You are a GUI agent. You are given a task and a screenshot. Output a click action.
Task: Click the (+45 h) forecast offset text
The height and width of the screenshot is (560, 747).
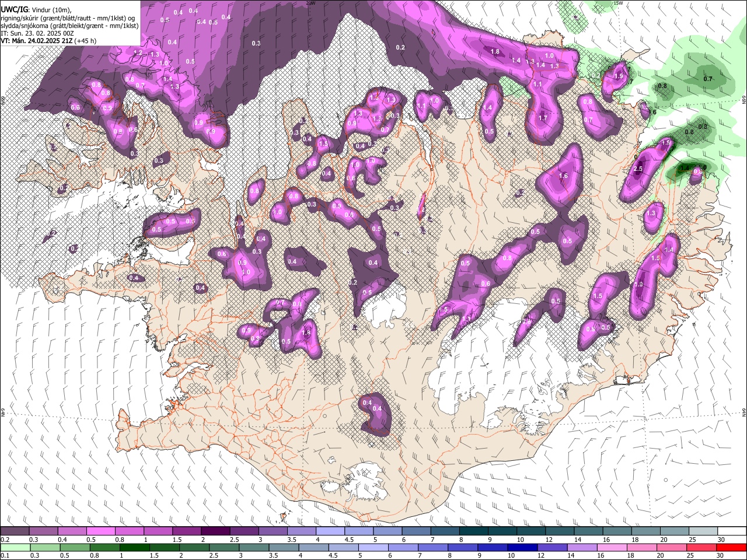tap(85, 41)
